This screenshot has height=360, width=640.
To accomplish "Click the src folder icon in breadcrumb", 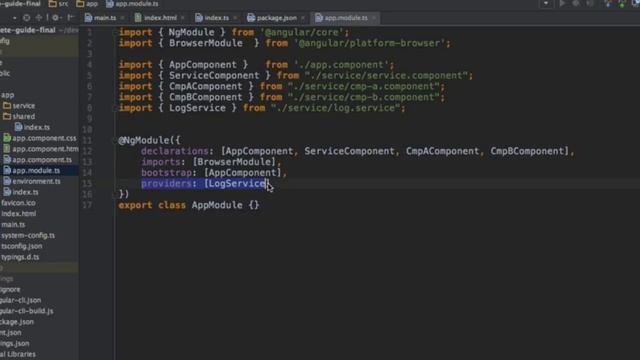I will click(53, 4).
